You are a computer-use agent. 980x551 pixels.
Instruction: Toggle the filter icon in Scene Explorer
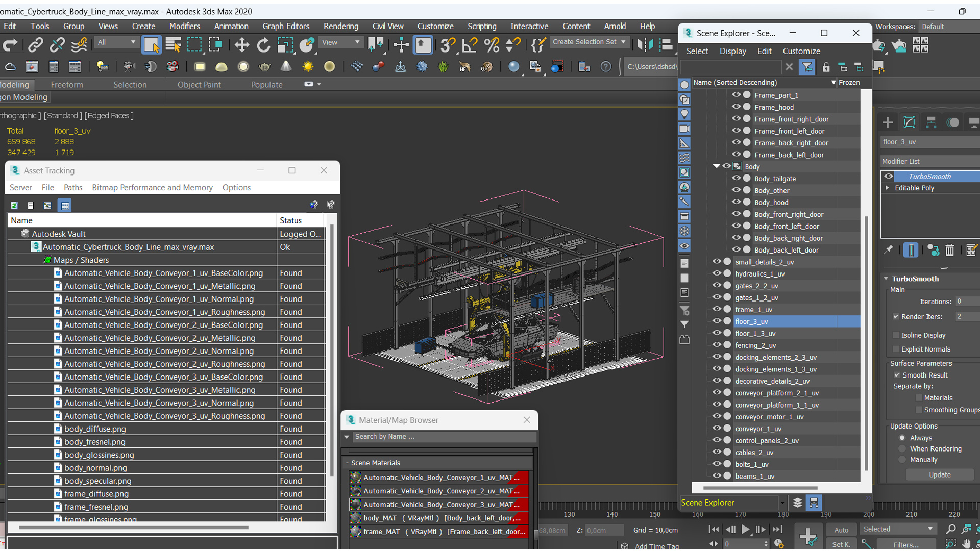[807, 67]
